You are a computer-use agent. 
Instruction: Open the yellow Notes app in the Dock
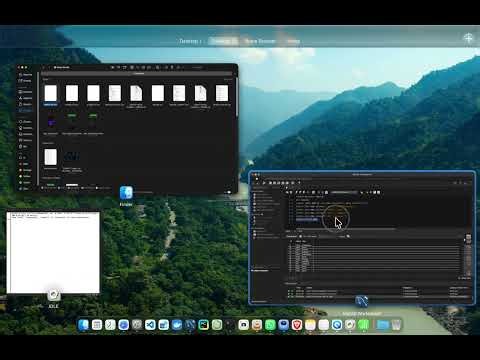[x=310, y=325]
